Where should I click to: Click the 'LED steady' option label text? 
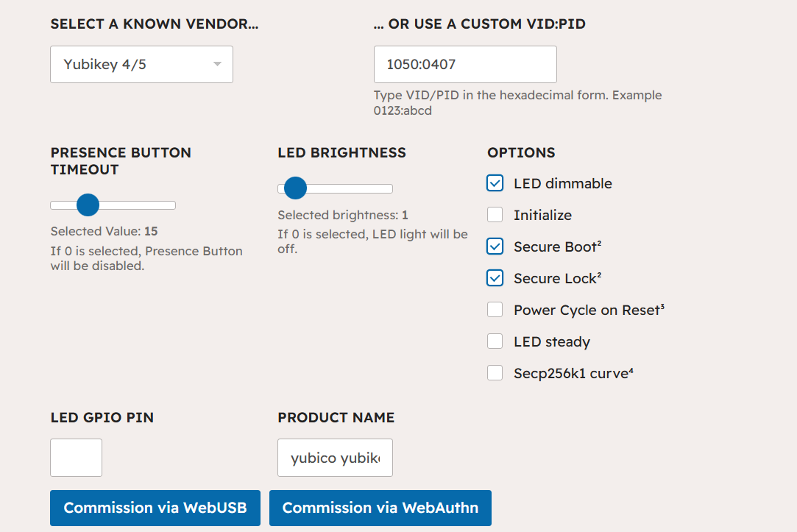coord(552,342)
